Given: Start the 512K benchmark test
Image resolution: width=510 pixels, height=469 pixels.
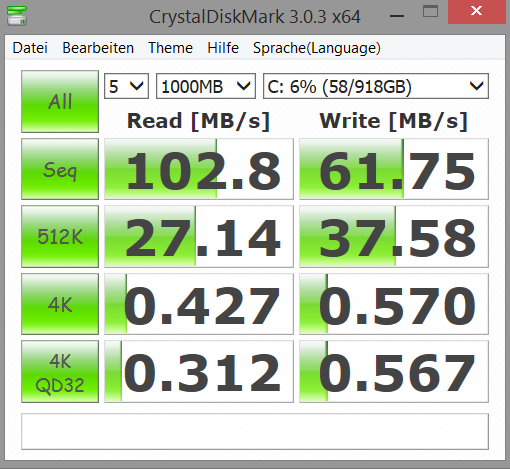Looking at the screenshot, I should 60,236.
